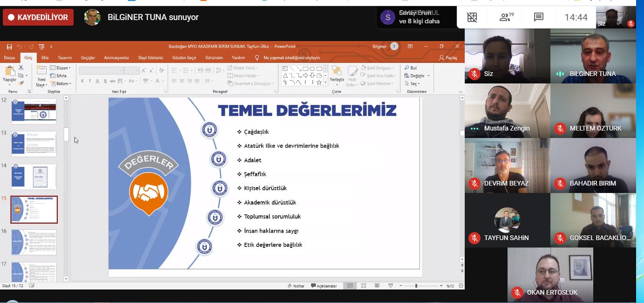644x303 pixels.
Task: Open Reading view from status bar
Action: tap(376, 286)
